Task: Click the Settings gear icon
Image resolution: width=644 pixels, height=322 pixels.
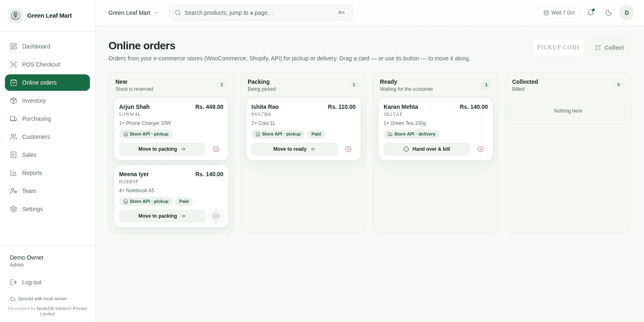Action: click(14, 209)
